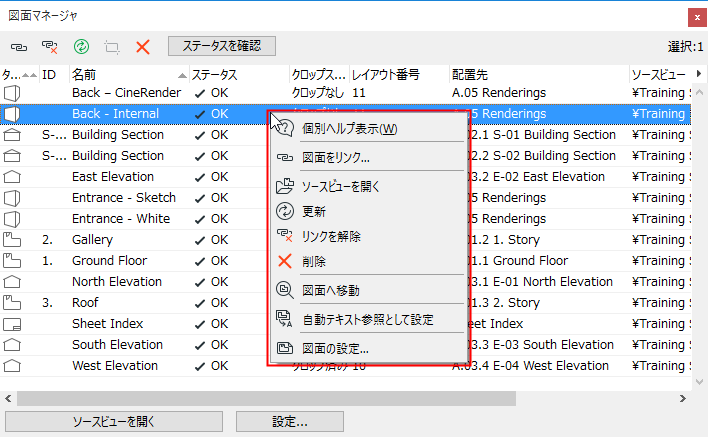The image size is (708, 437).
Task: Click elevation icon of South Elevation row
Action: [12, 345]
